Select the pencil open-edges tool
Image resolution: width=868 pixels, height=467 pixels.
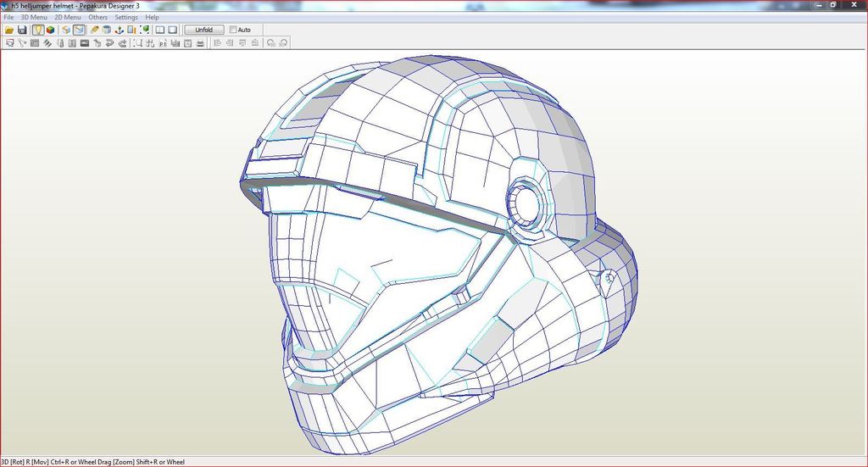95,30
